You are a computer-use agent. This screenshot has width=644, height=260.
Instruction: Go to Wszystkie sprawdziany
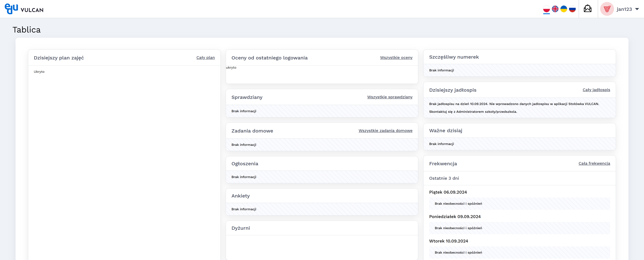(389, 97)
